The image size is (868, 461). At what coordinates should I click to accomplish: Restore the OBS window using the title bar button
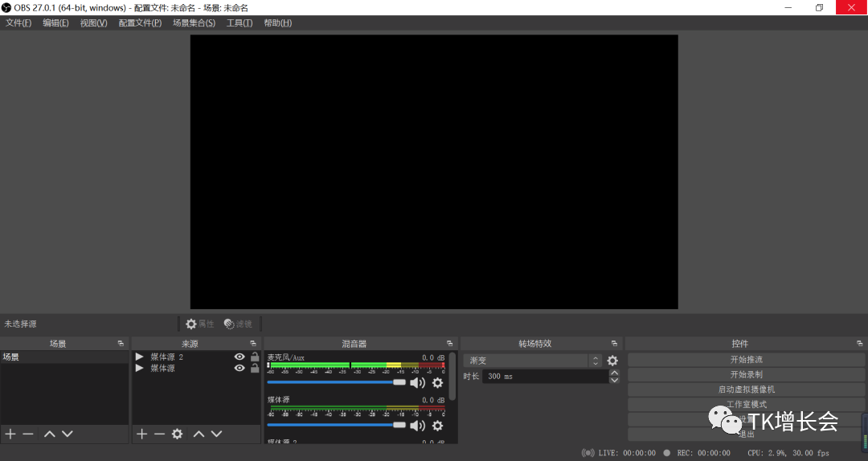click(x=819, y=7)
